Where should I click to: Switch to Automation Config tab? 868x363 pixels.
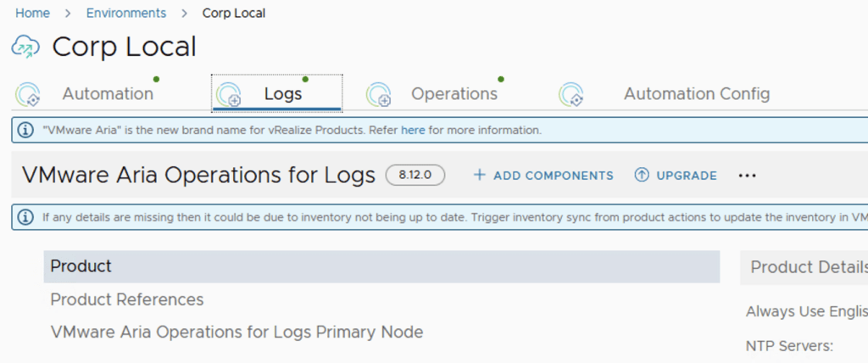point(697,93)
